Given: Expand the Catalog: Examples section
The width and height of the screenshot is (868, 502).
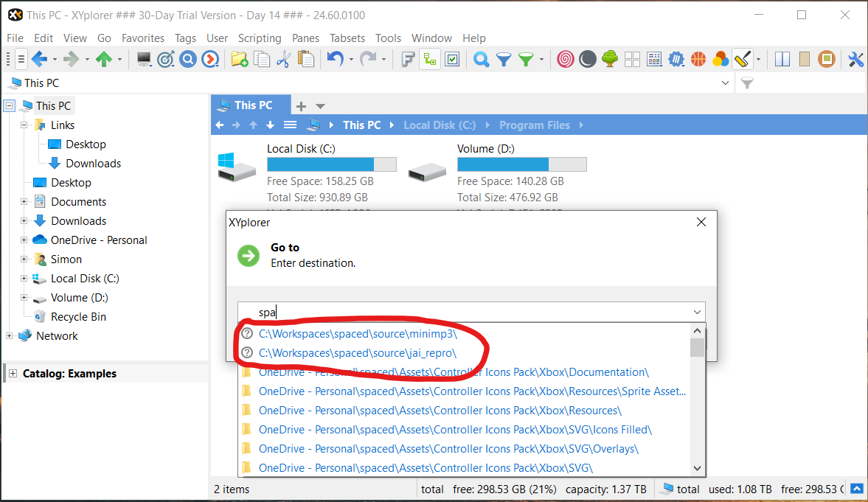Looking at the screenshot, I should point(13,374).
